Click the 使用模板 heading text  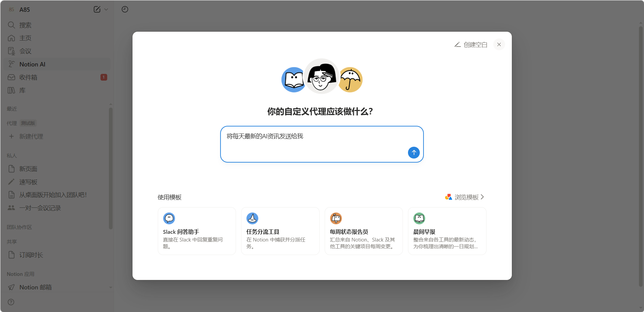[x=170, y=197]
